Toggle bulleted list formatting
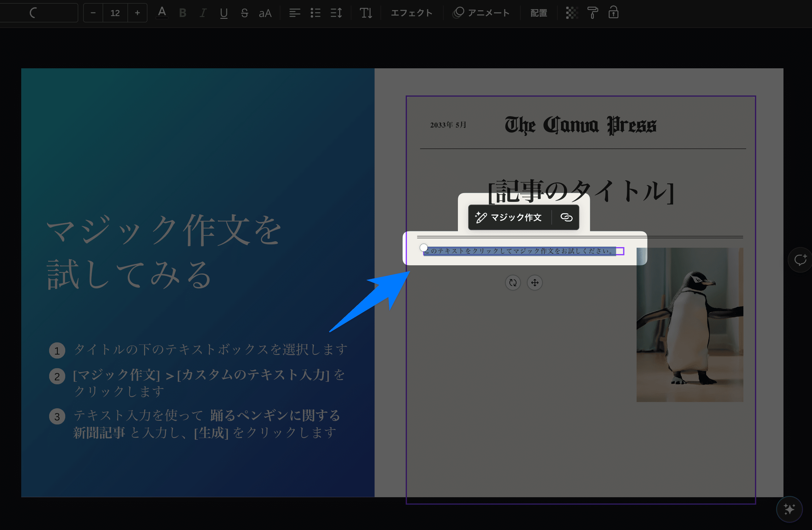Viewport: 812px width, 530px height. pos(316,13)
